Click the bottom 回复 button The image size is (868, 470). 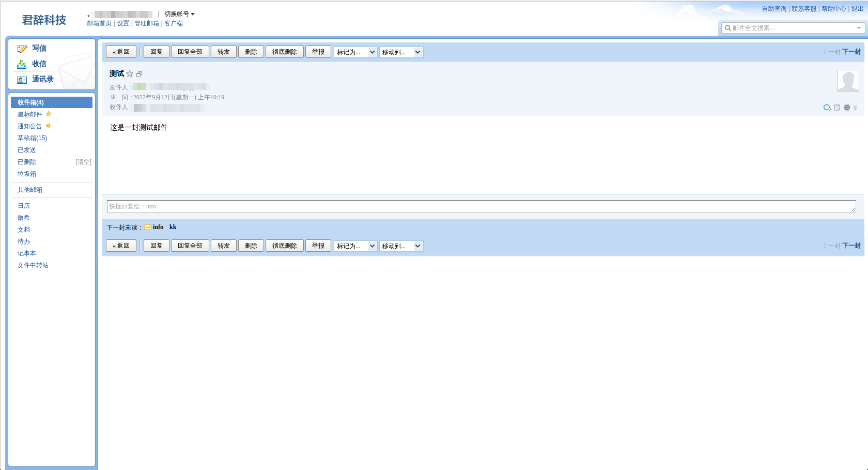tap(157, 246)
